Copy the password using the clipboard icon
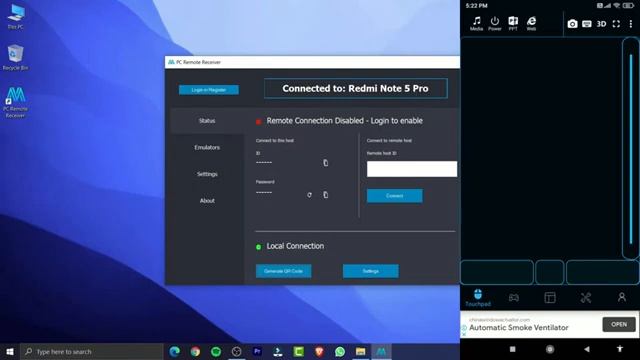 tap(325, 195)
